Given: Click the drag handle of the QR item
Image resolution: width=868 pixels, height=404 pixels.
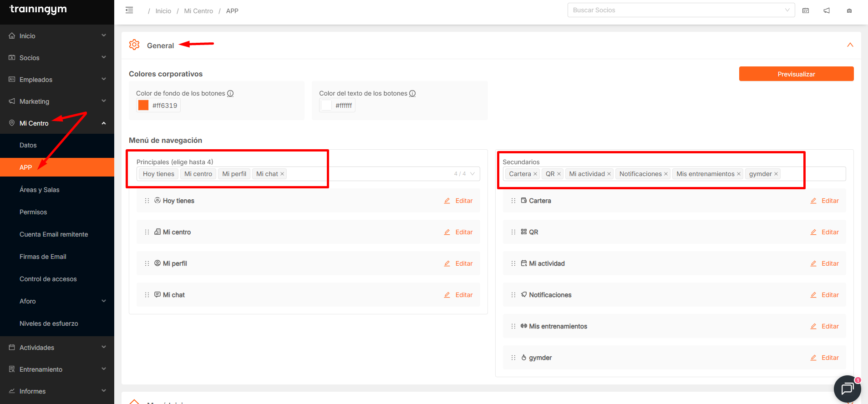Looking at the screenshot, I should pyautogui.click(x=513, y=232).
